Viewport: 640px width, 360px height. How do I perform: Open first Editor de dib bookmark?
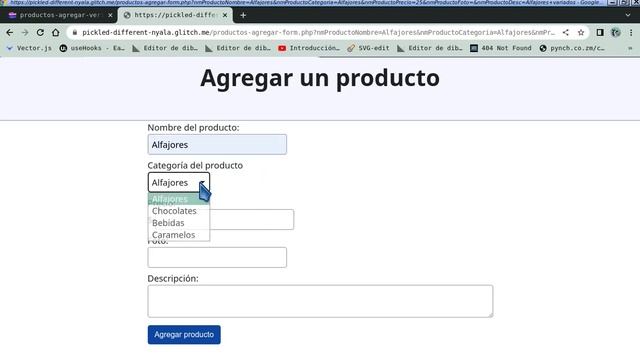165,48
